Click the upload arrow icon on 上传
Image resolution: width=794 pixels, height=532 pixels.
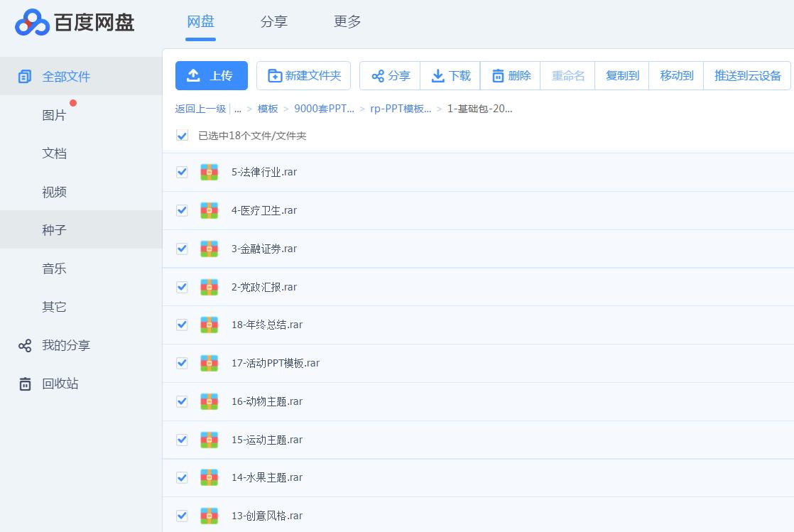point(193,76)
